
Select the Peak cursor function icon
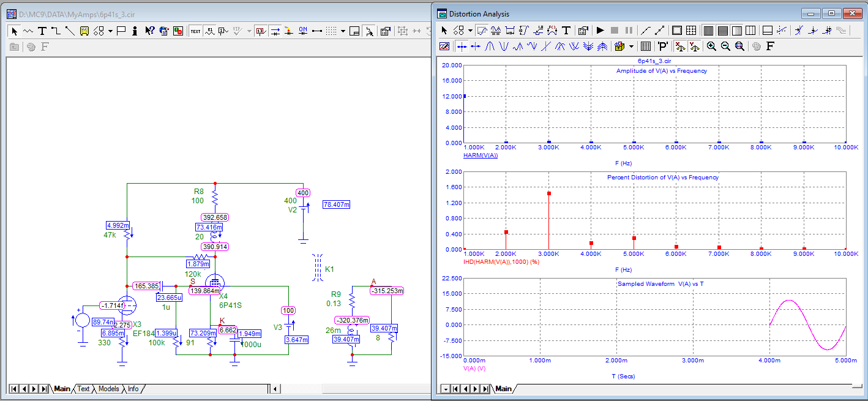[x=490, y=46]
